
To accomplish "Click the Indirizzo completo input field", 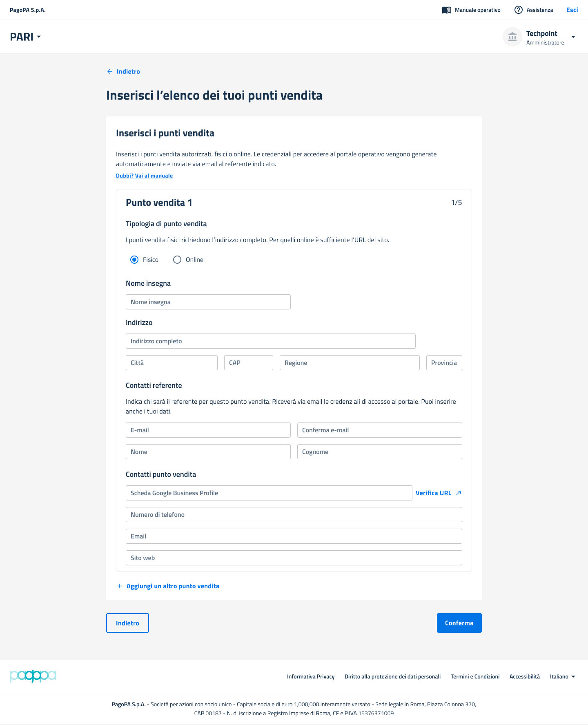I will click(270, 341).
